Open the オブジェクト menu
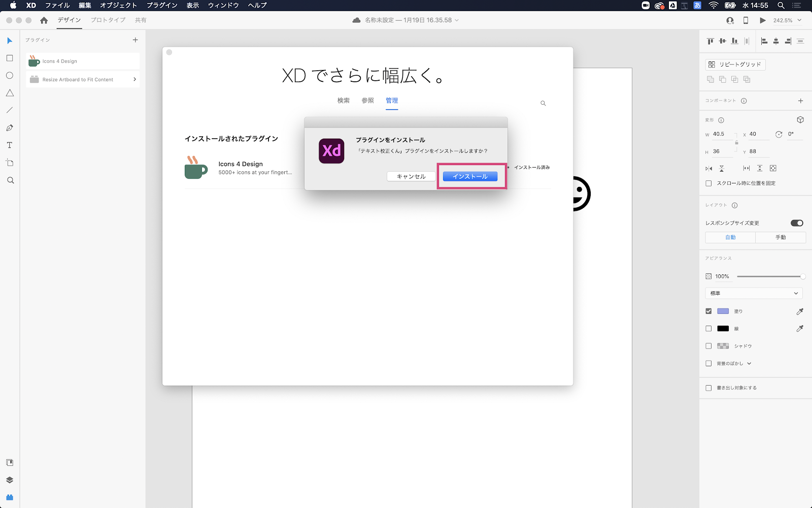 [x=118, y=5]
